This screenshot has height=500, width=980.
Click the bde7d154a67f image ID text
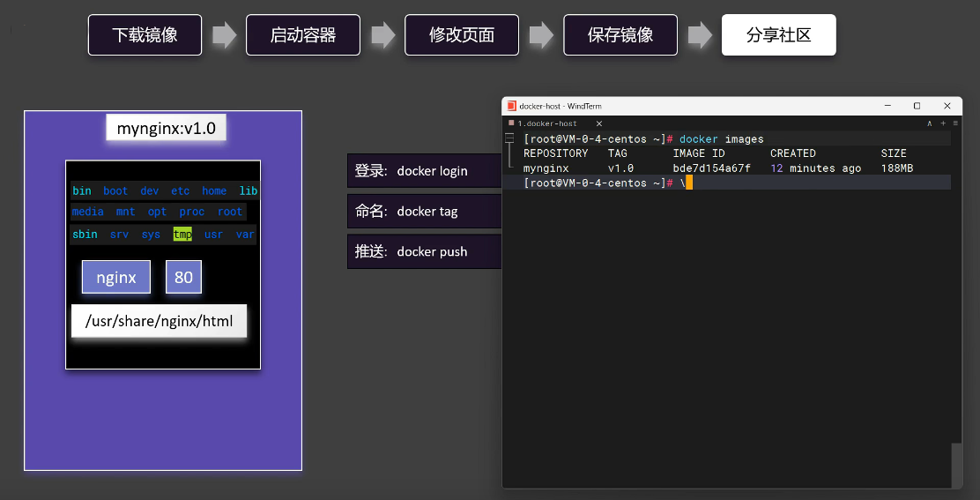(x=711, y=168)
